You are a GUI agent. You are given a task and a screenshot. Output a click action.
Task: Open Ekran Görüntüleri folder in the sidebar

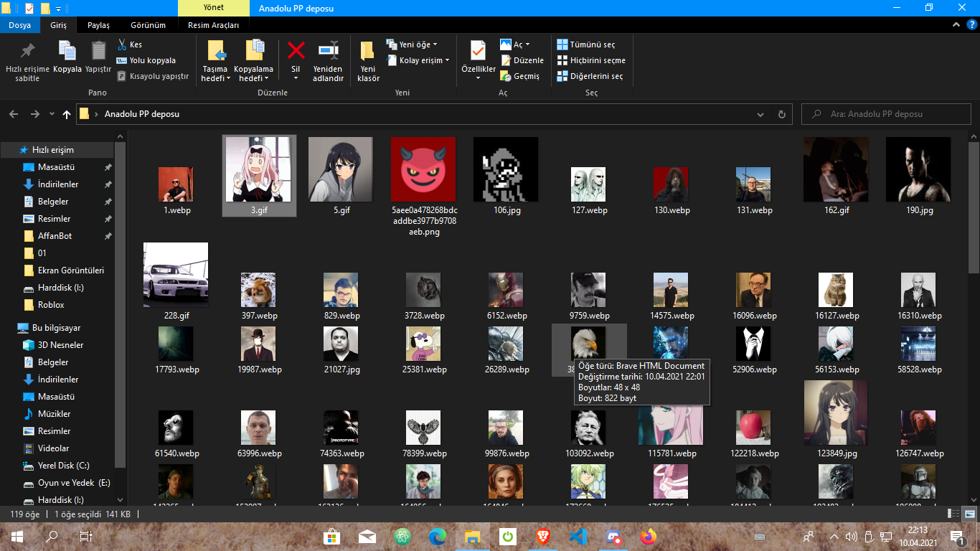pos(70,270)
